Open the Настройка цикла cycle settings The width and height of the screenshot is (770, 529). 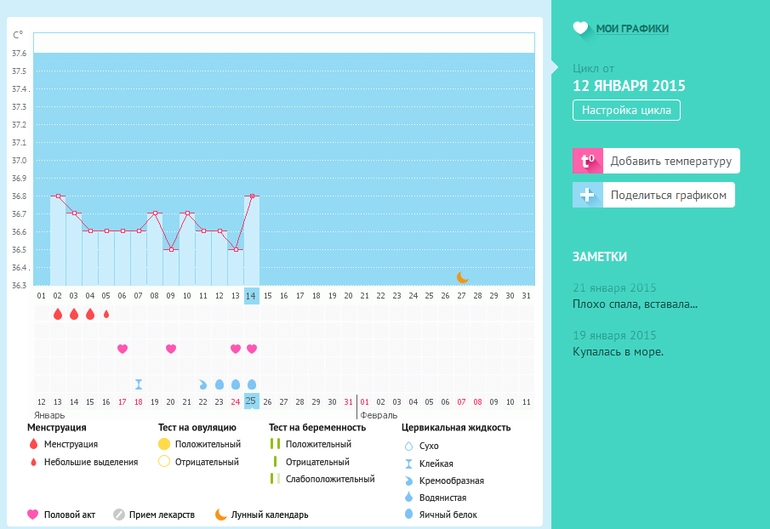[626, 111]
